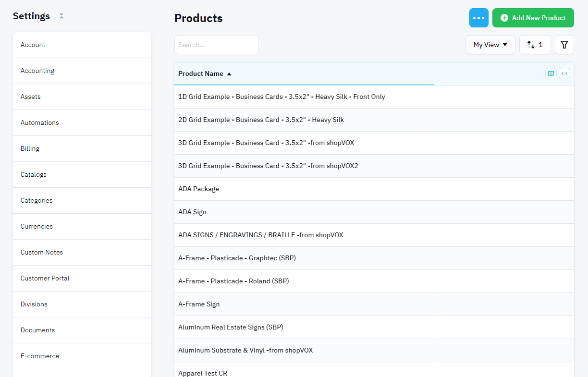The height and width of the screenshot is (377, 588).
Task: Open the filter funnel icon
Action: coord(564,44)
